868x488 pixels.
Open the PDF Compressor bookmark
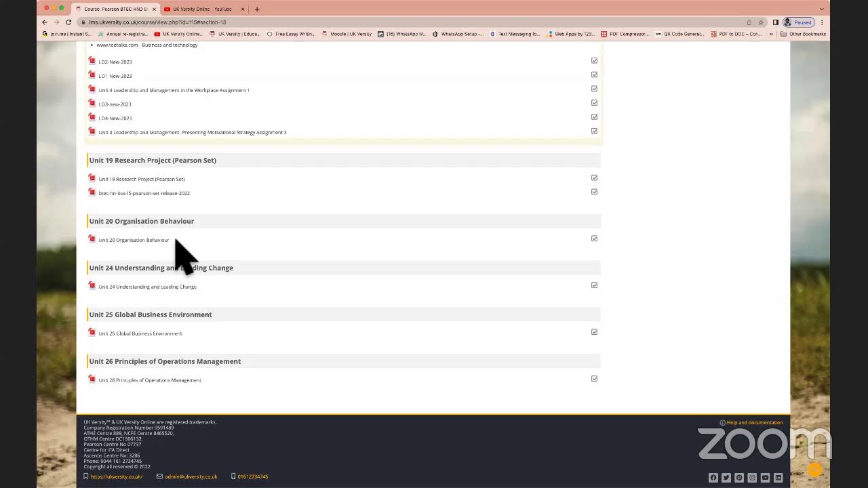625,34
